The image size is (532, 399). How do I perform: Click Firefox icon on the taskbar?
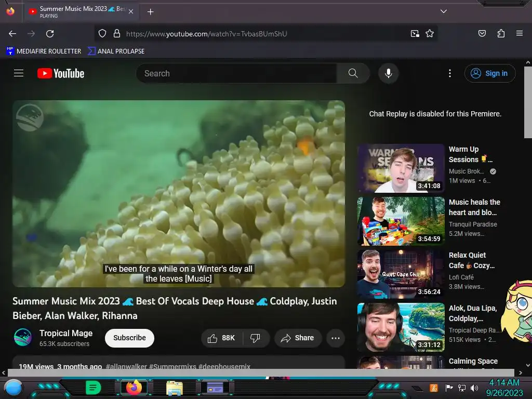coord(134,388)
